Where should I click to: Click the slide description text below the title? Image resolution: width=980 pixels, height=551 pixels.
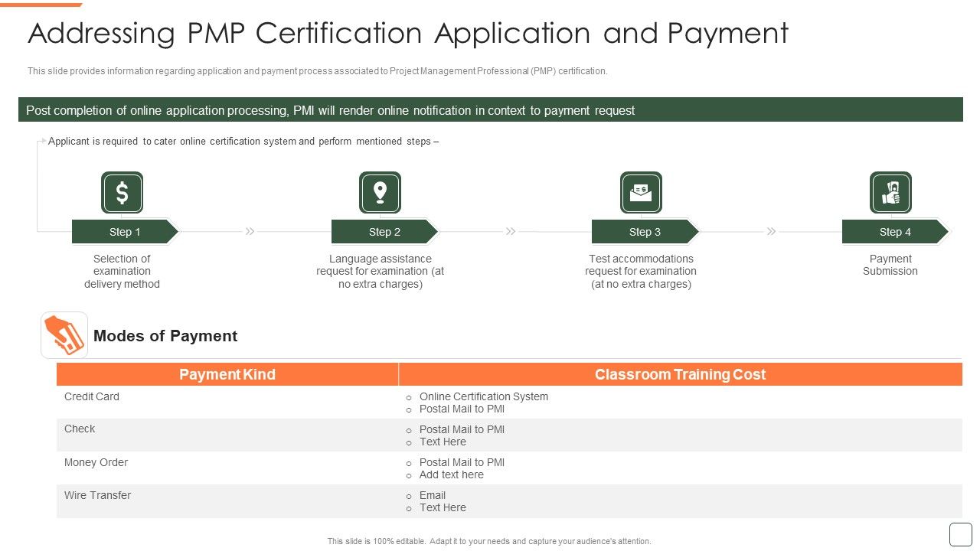click(318, 71)
